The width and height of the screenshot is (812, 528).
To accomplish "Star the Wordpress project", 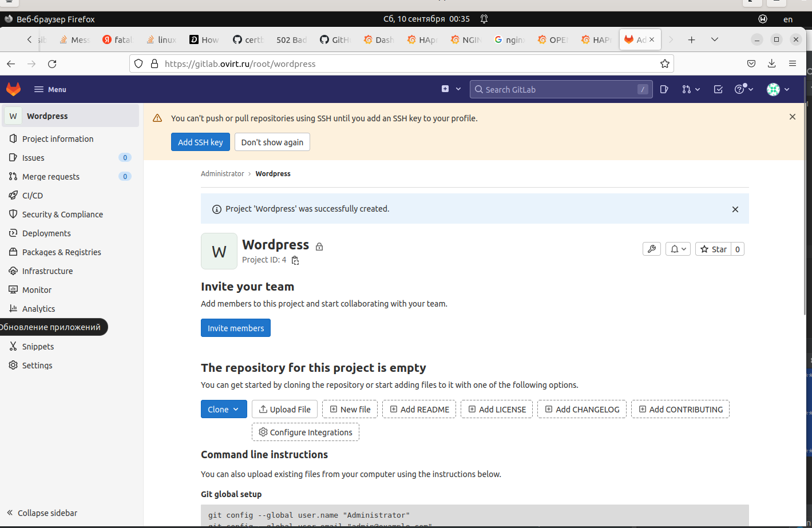I will (x=713, y=249).
